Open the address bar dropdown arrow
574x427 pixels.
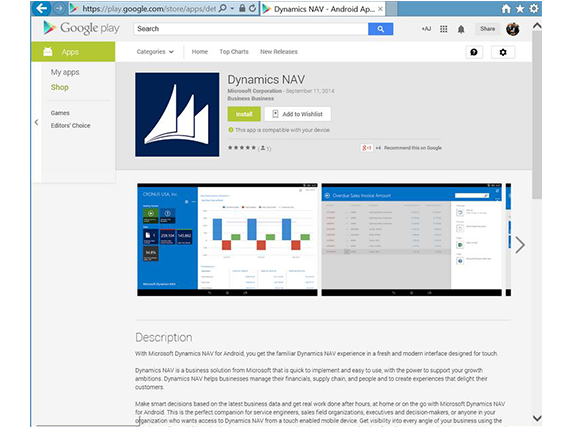[232, 8]
